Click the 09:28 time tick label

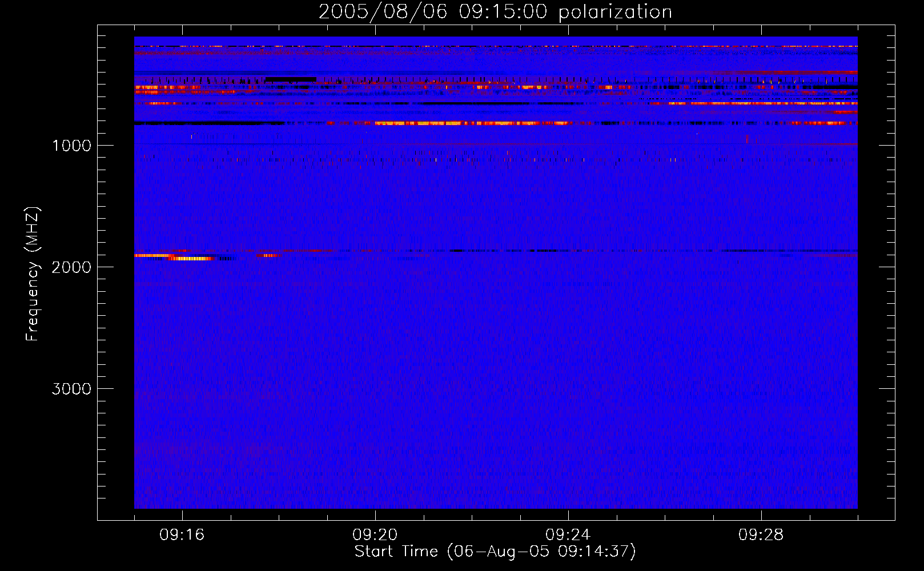point(761,535)
